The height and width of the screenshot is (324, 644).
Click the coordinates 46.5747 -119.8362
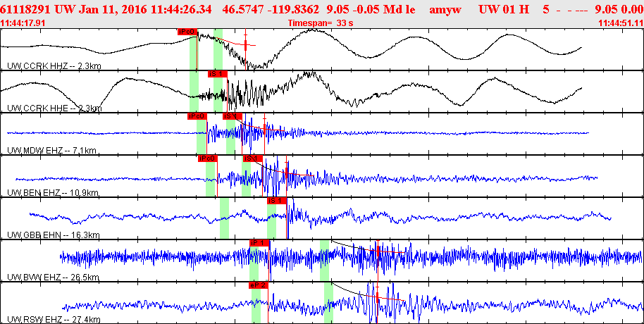tap(271, 9)
